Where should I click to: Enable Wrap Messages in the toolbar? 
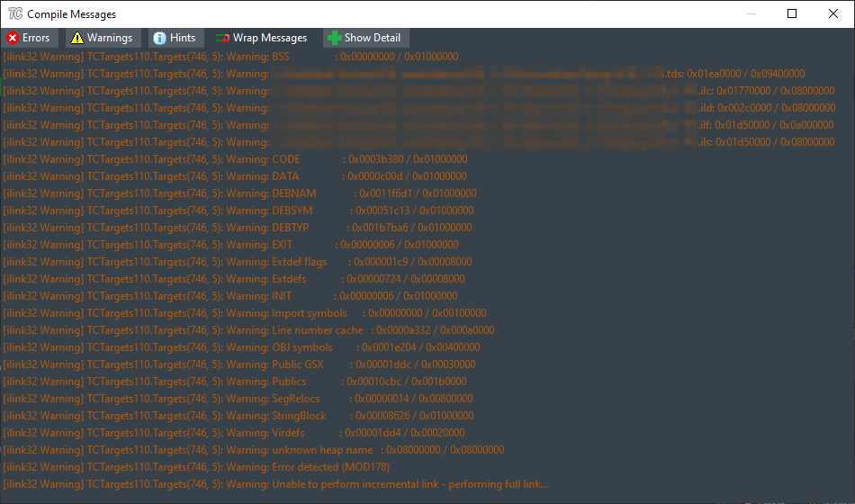262,38
